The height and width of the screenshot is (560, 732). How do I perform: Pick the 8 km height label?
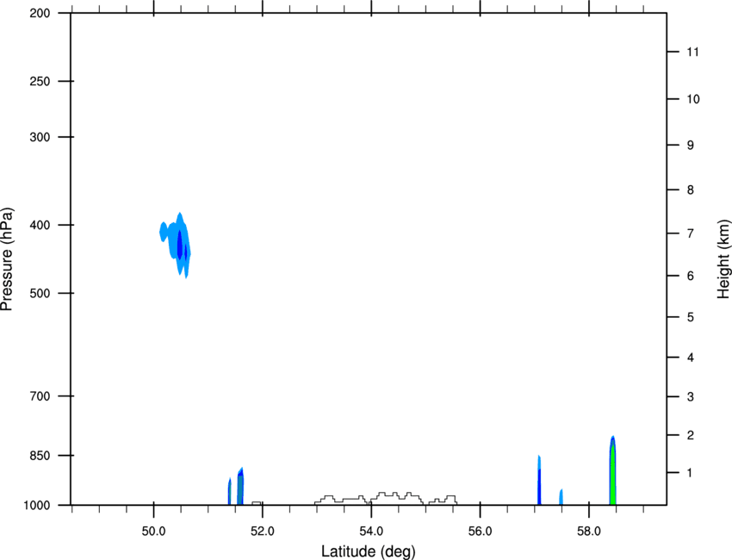(691, 190)
